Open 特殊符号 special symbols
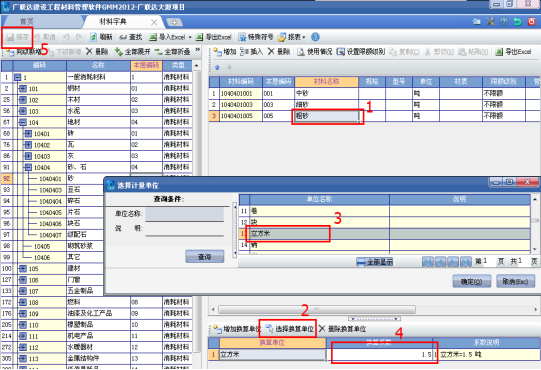 coord(256,37)
